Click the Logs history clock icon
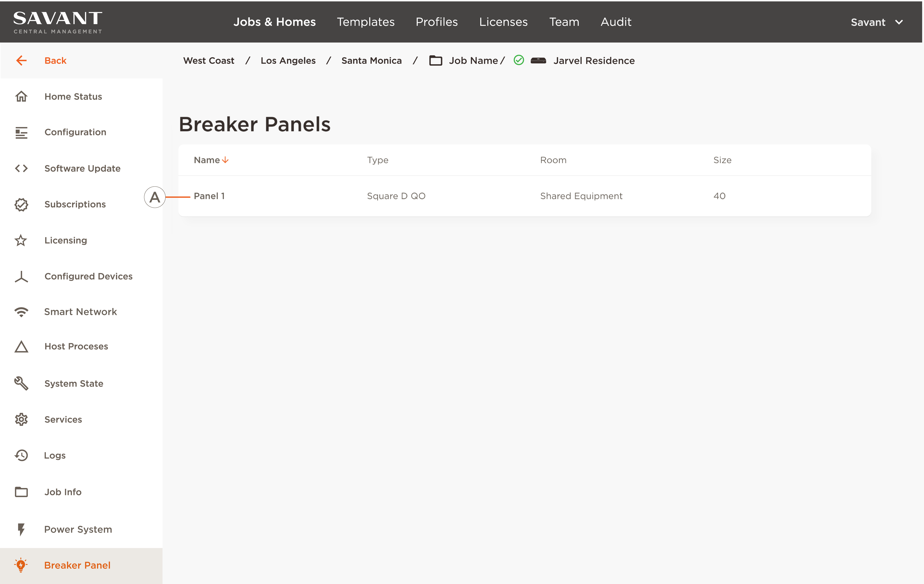The height and width of the screenshot is (584, 924). coord(21,455)
